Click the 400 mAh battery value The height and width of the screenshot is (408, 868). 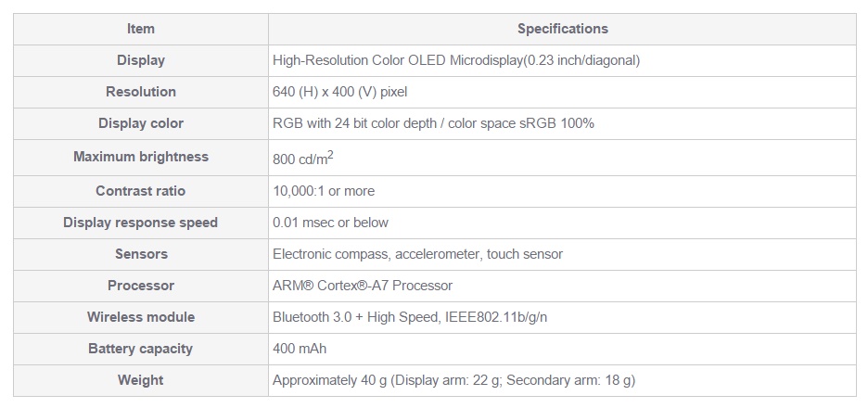[300, 349]
